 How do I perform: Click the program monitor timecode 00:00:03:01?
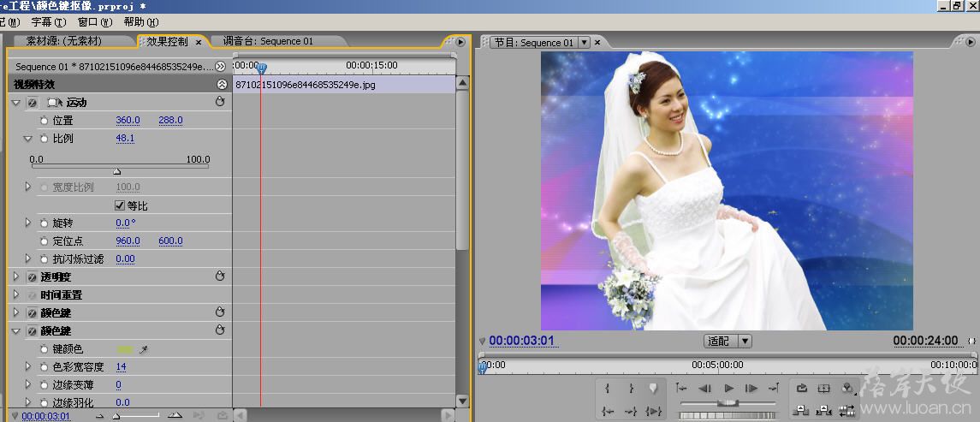click(521, 340)
